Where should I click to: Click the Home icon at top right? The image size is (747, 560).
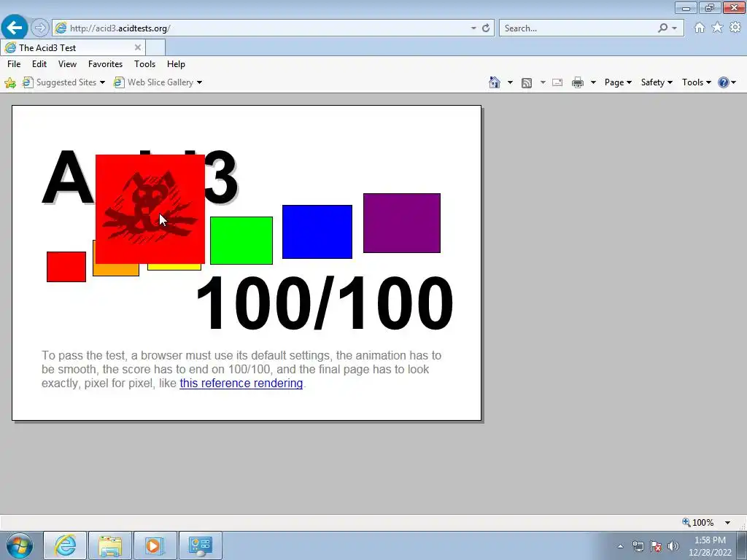click(700, 28)
